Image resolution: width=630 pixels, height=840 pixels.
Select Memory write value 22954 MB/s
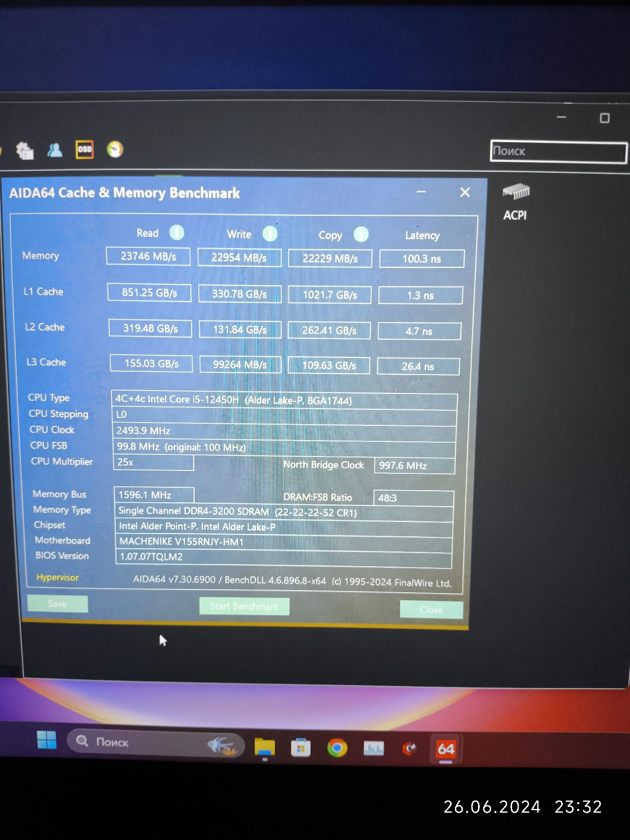pos(239,257)
